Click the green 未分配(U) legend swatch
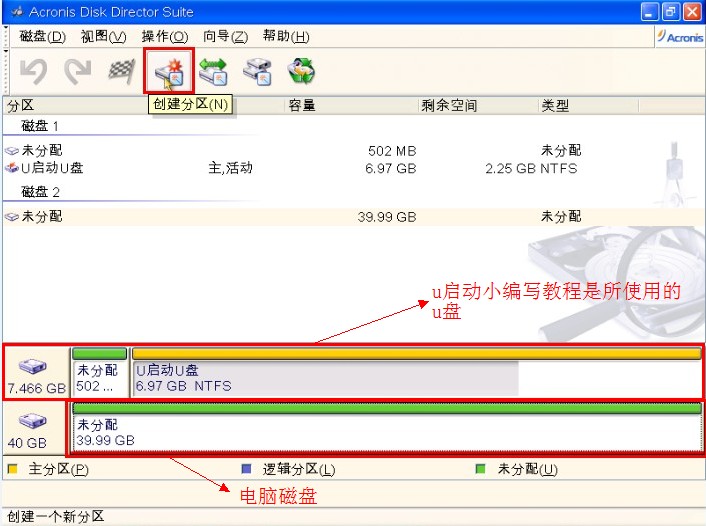The height and width of the screenshot is (526, 706). 480,469
